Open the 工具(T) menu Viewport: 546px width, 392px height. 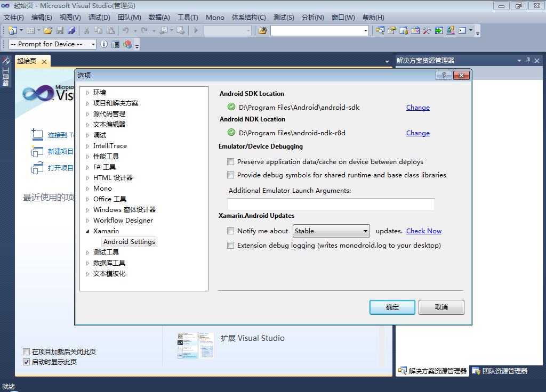point(188,18)
